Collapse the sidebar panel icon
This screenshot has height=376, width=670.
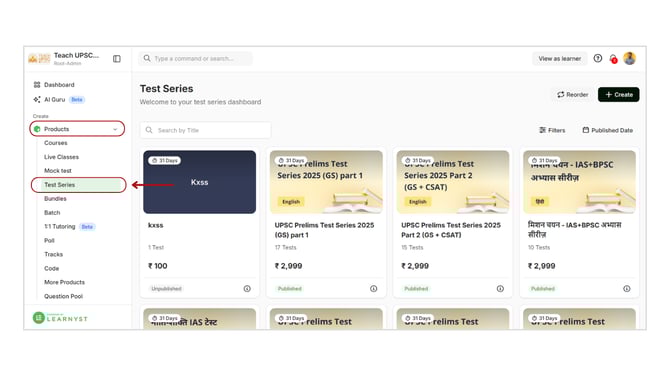[117, 59]
